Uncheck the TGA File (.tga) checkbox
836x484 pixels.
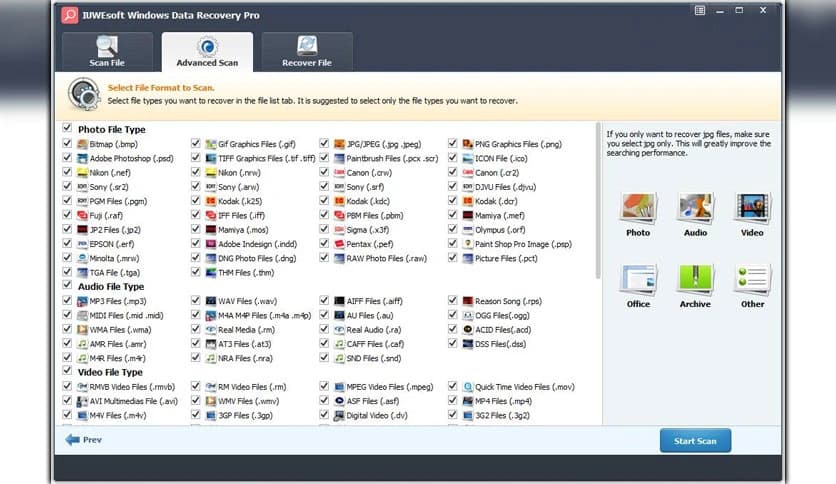67,272
